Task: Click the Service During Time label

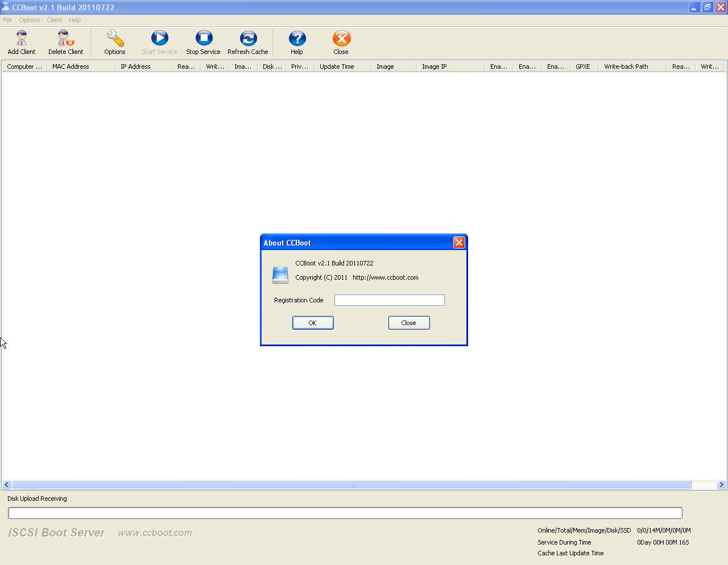Action: pos(564,542)
